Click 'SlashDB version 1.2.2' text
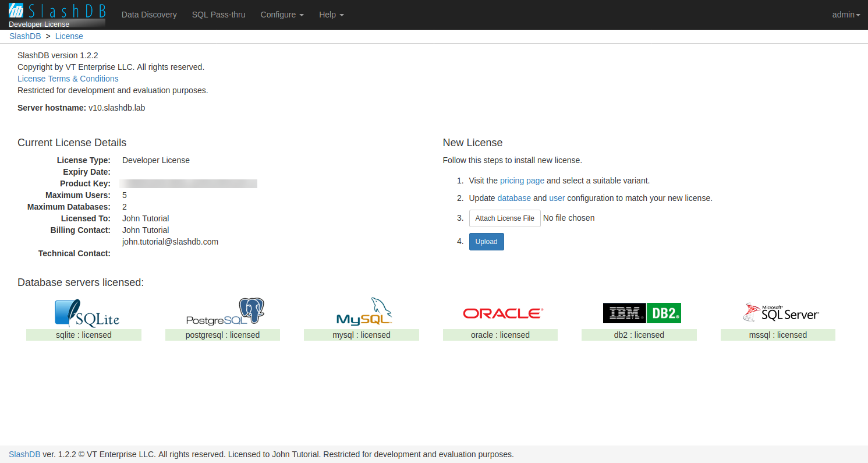This screenshot has width=868, height=463. point(58,55)
